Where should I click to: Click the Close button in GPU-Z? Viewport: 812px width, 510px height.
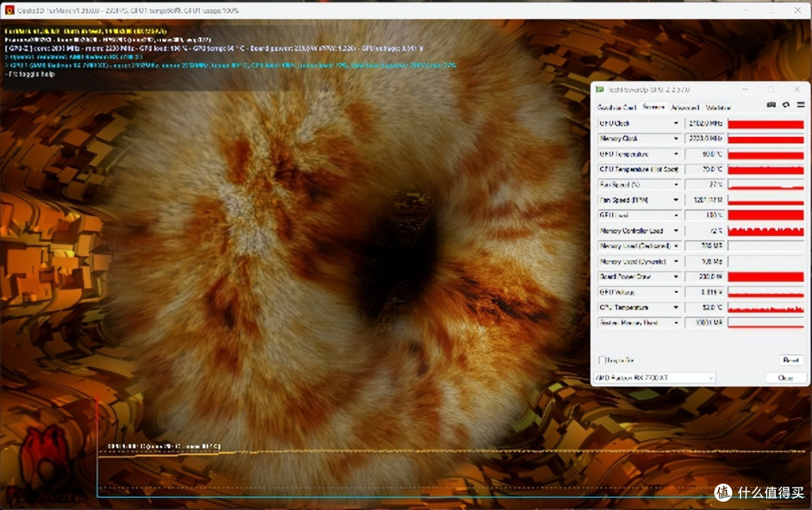pos(786,378)
